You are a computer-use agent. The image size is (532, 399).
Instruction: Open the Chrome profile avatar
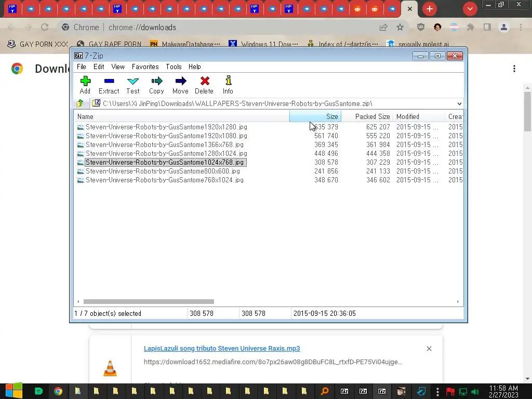point(504,27)
